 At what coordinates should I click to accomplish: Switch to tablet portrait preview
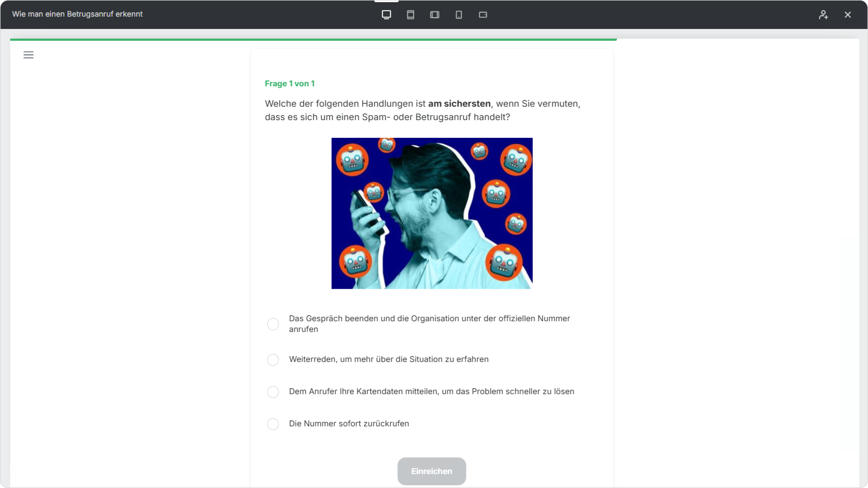pyautogui.click(x=410, y=14)
